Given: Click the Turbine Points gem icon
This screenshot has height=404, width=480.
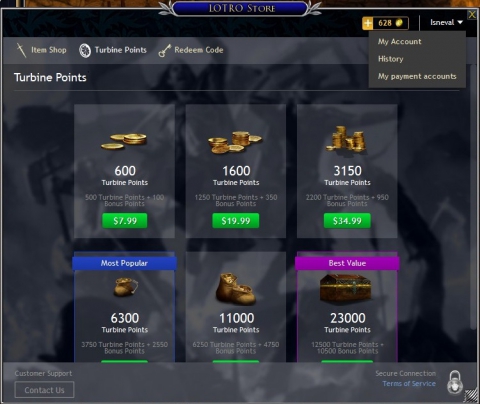Looking at the screenshot, I should 85,51.
